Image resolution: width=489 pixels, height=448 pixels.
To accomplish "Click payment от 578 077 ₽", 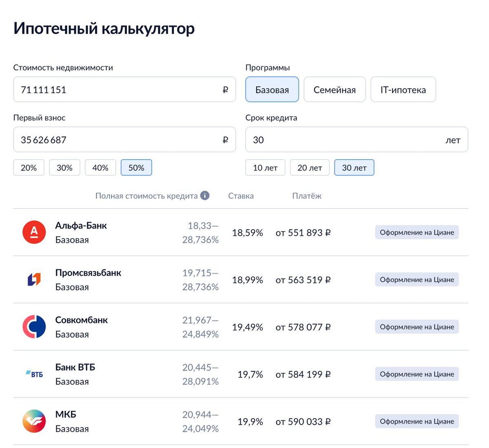I will coord(303,327).
